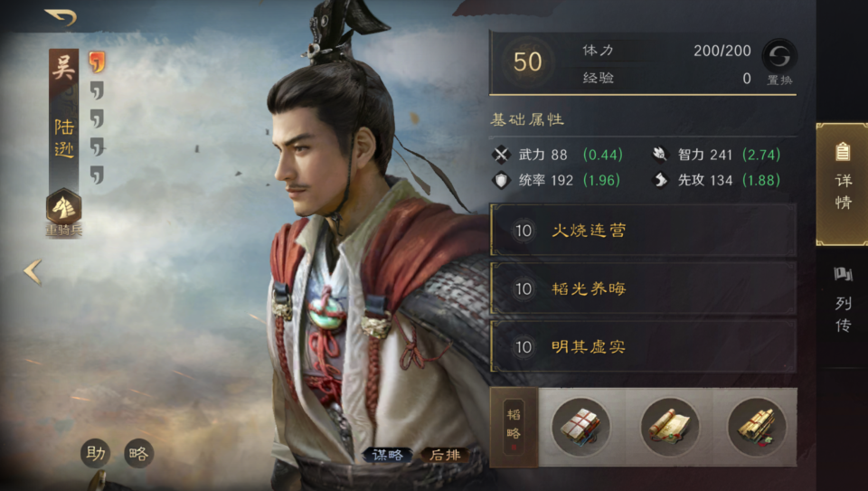
Task: Open the 明其虚实 skill entry
Action: [643, 346]
